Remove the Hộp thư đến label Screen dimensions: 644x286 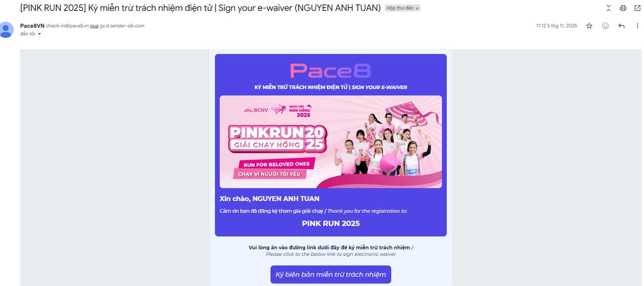[x=417, y=8]
